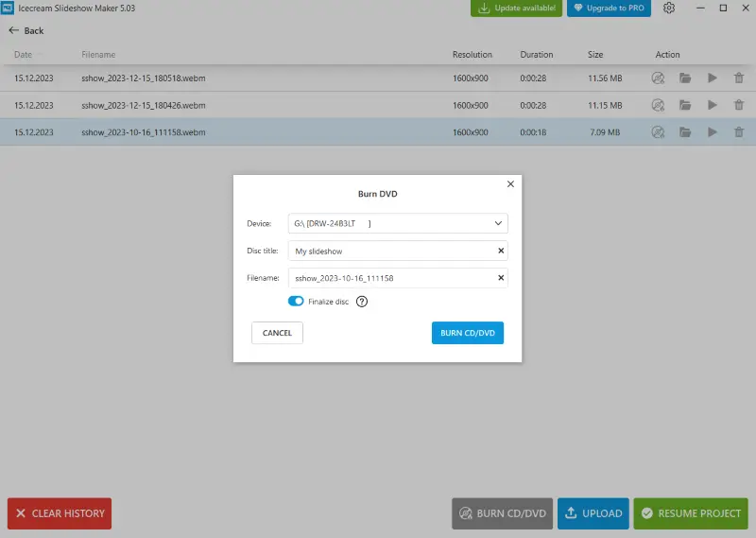This screenshot has height=538, width=756.
Task: Click the blue BURN CD/DVD dialog button
Action: tap(468, 333)
